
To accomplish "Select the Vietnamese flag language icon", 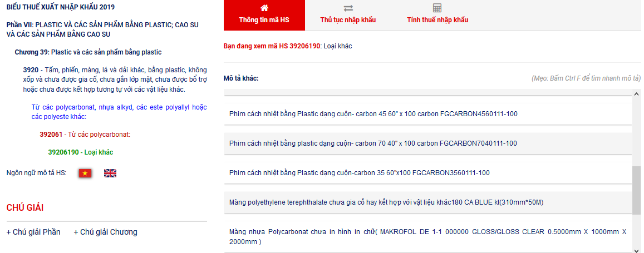I will 85,173.
